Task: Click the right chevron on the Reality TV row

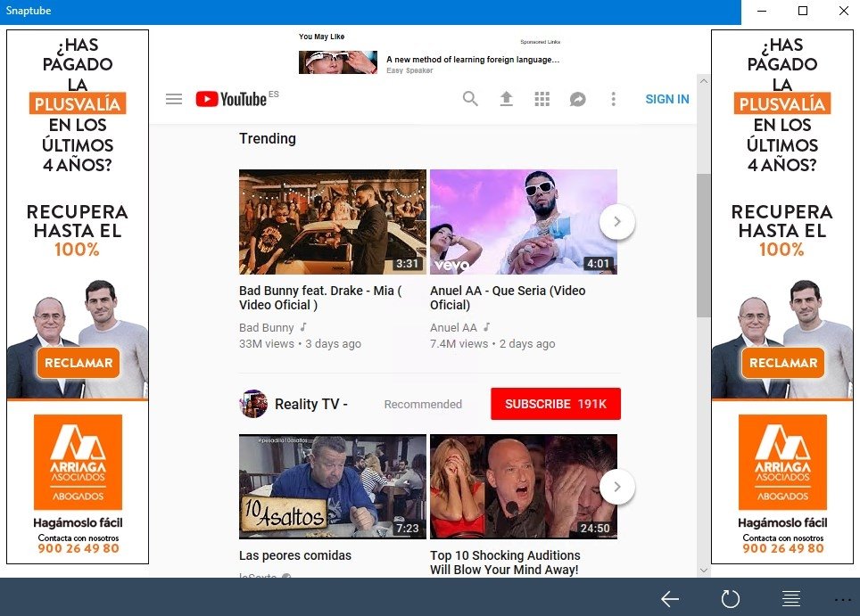Action: [617, 486]
